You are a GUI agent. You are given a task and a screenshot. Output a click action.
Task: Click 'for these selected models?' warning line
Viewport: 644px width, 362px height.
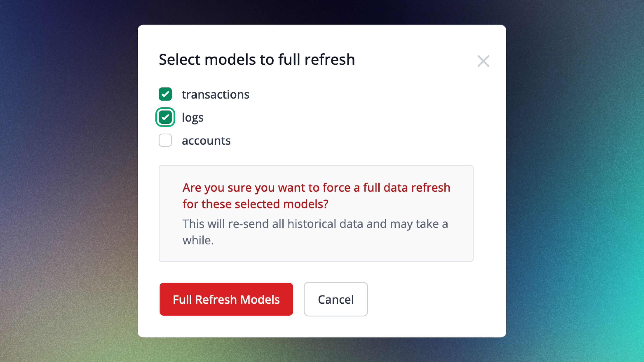255,204
